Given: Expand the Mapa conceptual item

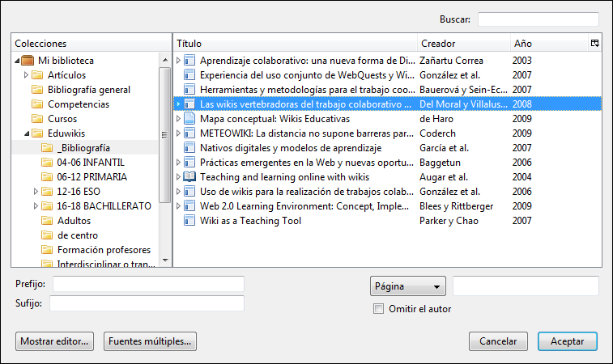Looking at the screenshot, I should [178, 118].
